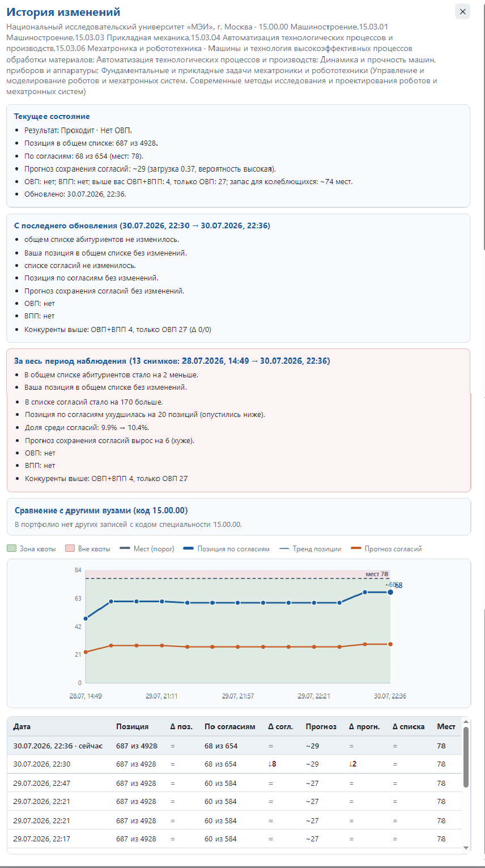Viewport: 485px width, 868px height.
Task: Click the line Доля среди согласий: 9.9% → 10.4%
Action: point(86,428)
